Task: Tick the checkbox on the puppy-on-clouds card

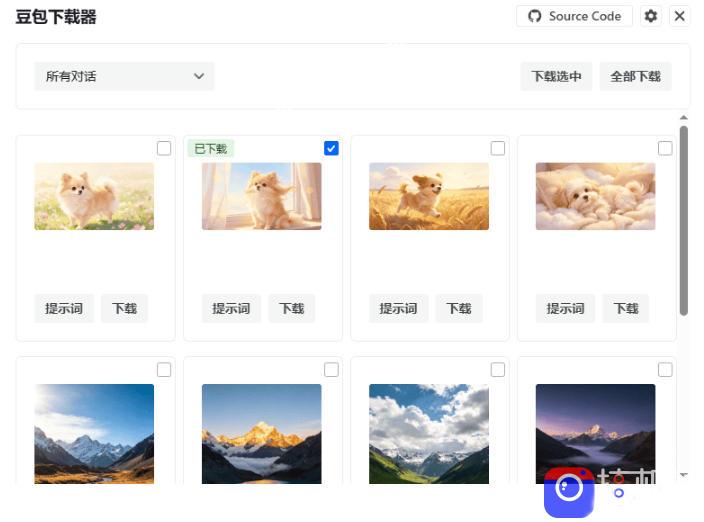Action: (x=665, y=148)
